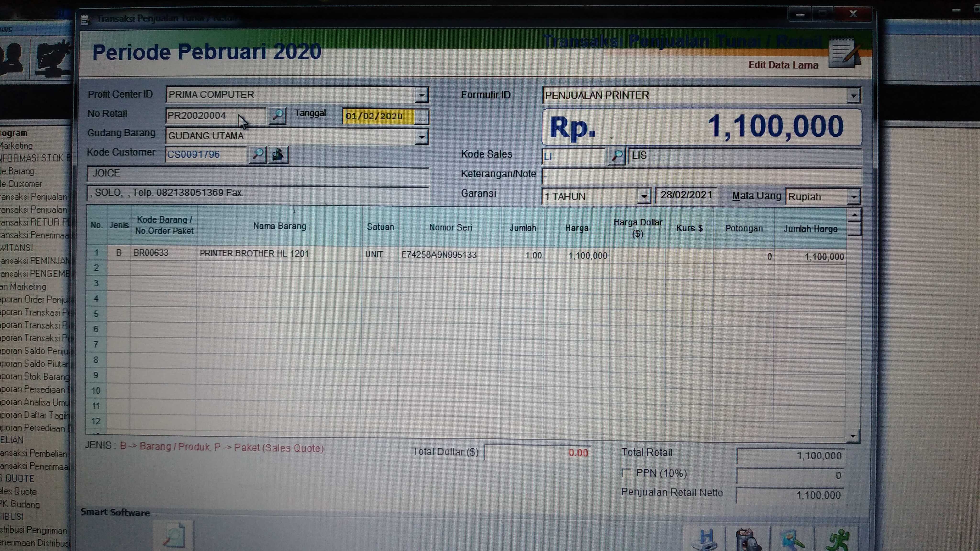Click the customer person icon beside Kode Customer
Viewport: 980px width, 551px height.
pyautogui.click(x=278, y=155)
